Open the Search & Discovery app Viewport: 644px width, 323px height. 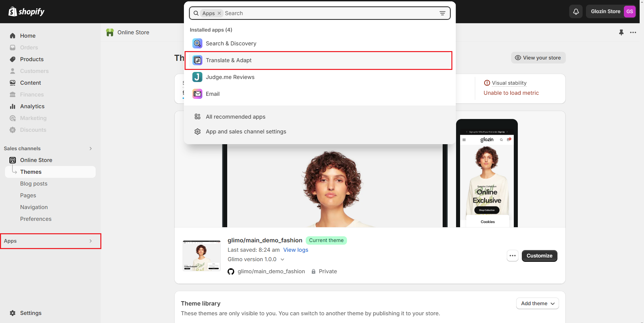(231, 43)
